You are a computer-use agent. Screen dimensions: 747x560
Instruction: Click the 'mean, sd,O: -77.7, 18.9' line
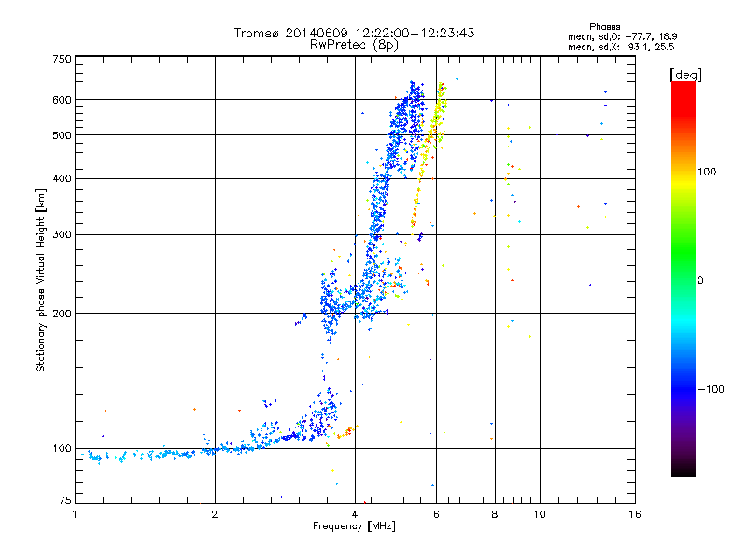tap(622, 37)
